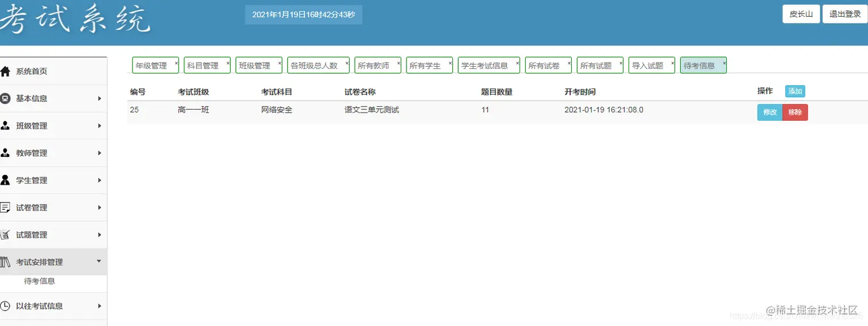Close the 科目管理 tab
Viewport: 868px width, 326px height.
[228, 63]
